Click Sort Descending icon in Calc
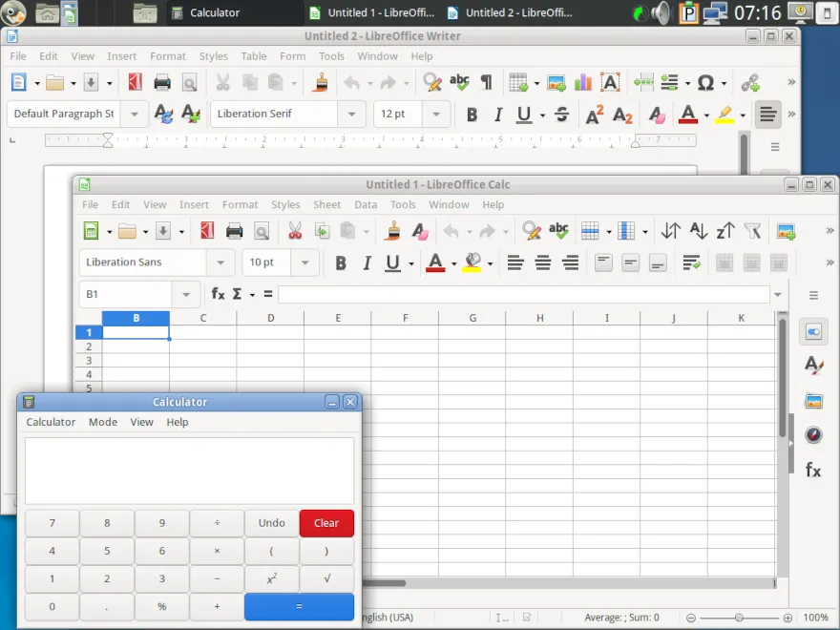840x630 pixels. click(725, 231)
